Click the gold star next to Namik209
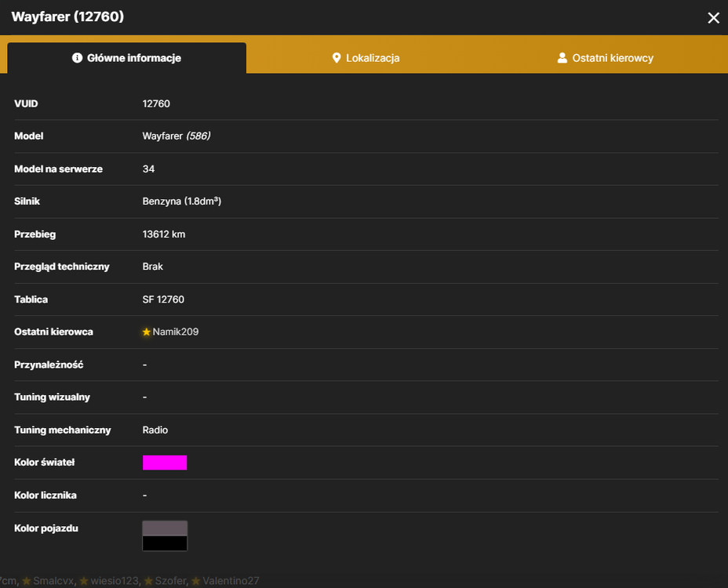The width and height of the screenshot is (728, 588). pos(147,332)
